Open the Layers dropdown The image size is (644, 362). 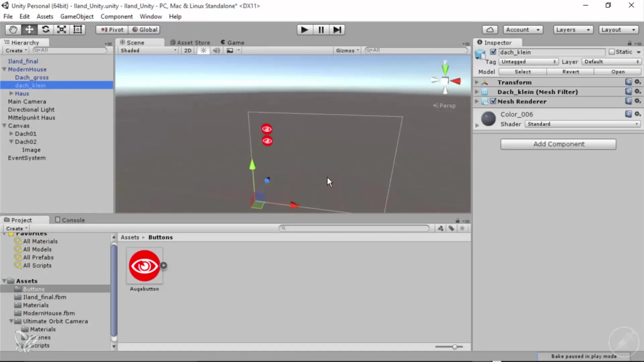(x=573, y=30)
